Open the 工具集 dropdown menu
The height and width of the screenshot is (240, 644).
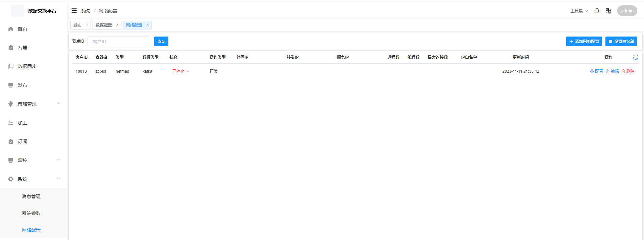click(x=579, y=11)
